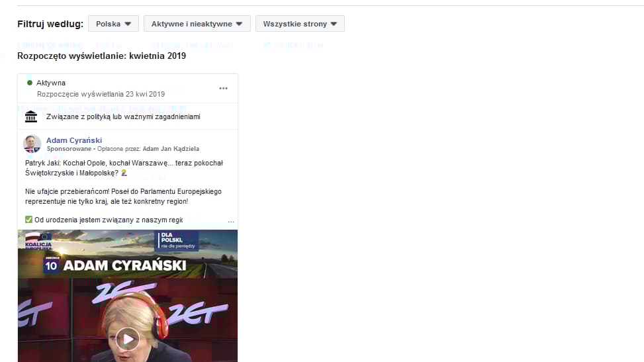Open the three-dot ad options menu
644x362 pixels.
224,88
